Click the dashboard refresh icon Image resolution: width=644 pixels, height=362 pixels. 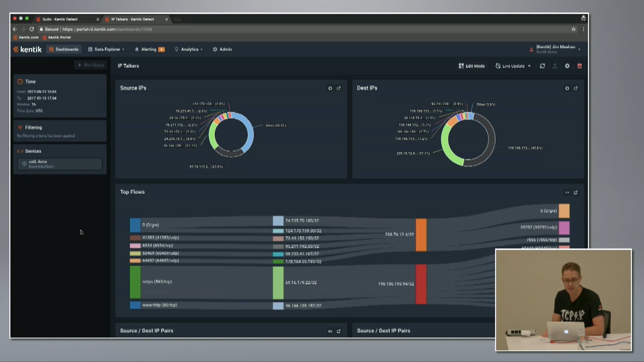[x=542, y=66]
